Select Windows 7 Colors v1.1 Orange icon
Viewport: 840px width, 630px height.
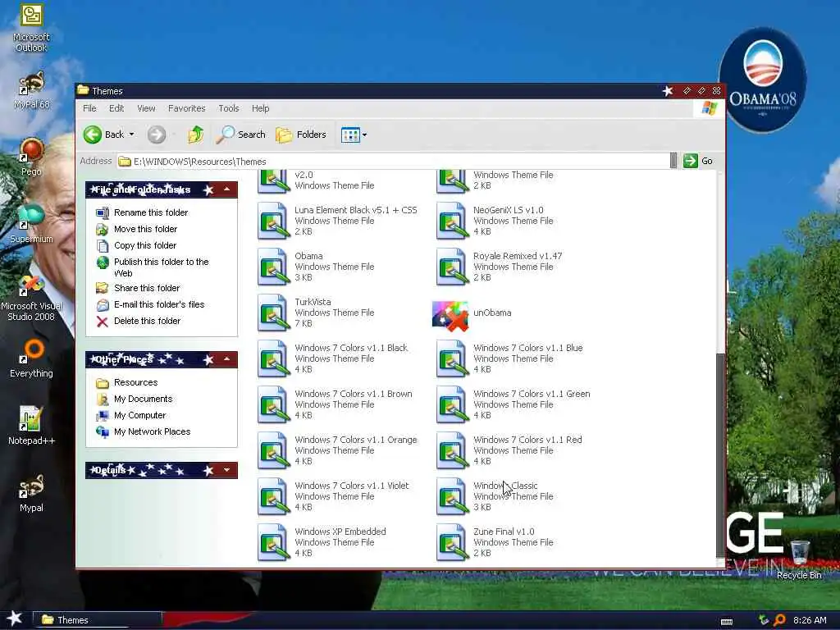pos(274,450)
